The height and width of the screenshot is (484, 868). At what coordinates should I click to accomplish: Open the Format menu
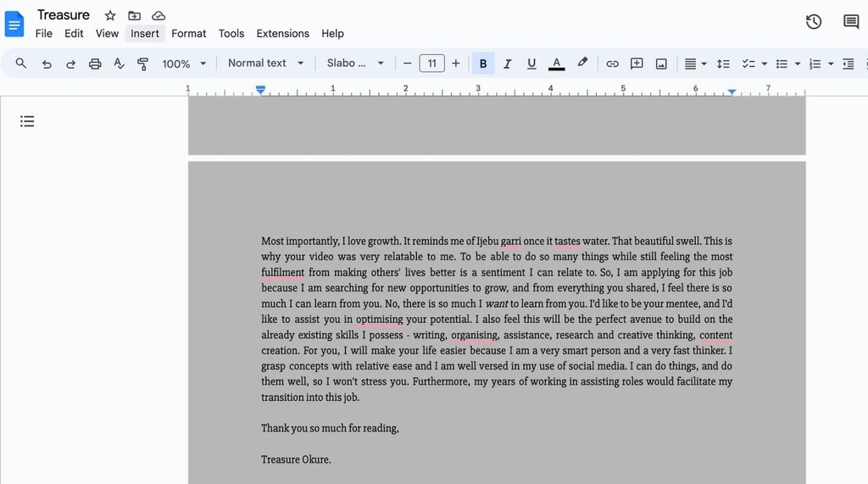[188, 34]
